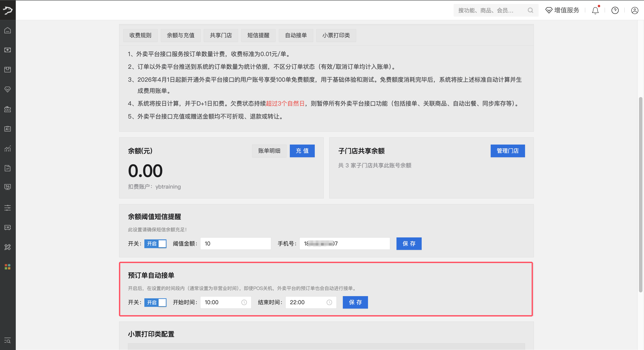The image size is (644, 350).
Task: Open the colorful apps grid sidebar icon
Action: click(x=7, y=267)
